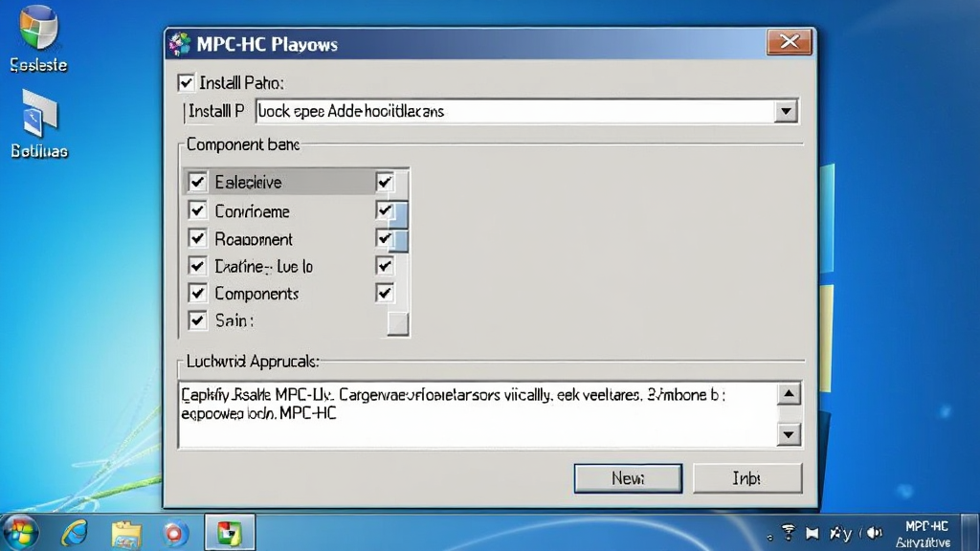This screenshot has width=980, height=551.
Task: Open the red circular media taskbar icon
Action: pyautogui.click(x=174, y=534)
